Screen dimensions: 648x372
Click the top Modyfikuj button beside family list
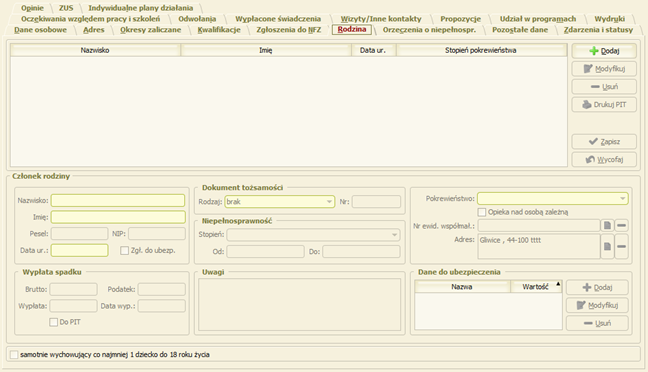click(604, 69)
